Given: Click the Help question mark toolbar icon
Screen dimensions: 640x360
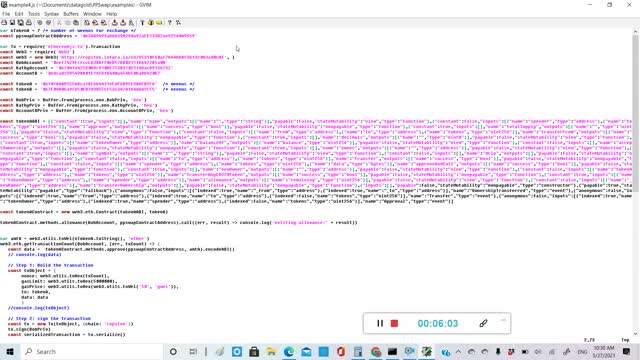Looking at the screenshot, I should 170,22.
